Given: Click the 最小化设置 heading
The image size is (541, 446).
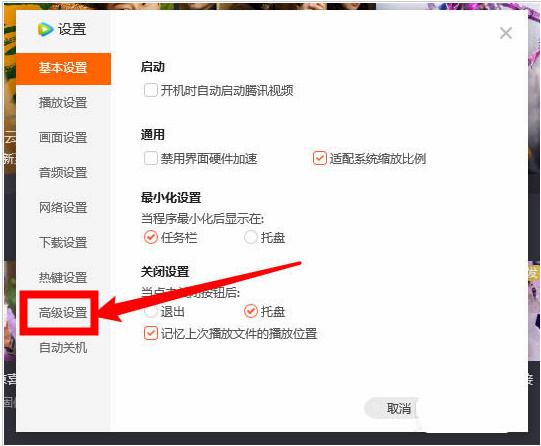Looking at the screenshot, I should (171, 198).
